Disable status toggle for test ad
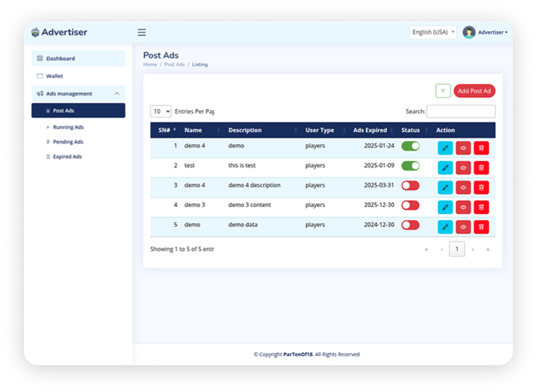The width and height of the screenshot is (537, 392). 410,166
